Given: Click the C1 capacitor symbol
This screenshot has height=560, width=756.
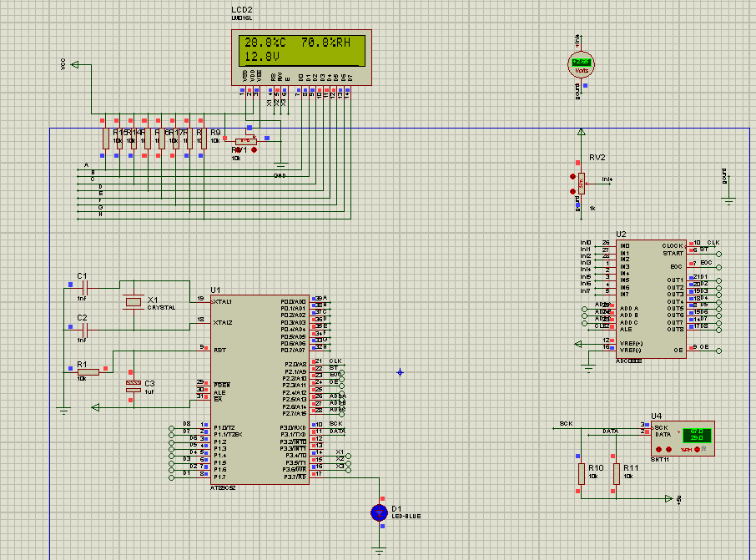Looking at the screenshot, I should click(84, 287).
